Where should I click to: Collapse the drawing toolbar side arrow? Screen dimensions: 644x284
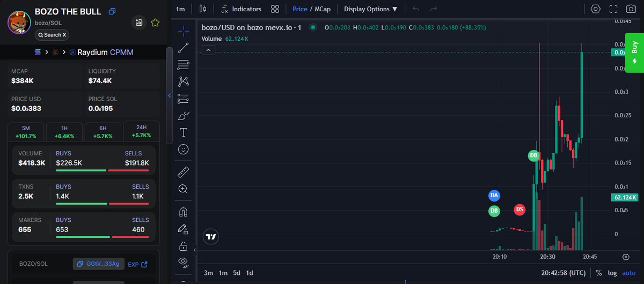click(195, 250)
